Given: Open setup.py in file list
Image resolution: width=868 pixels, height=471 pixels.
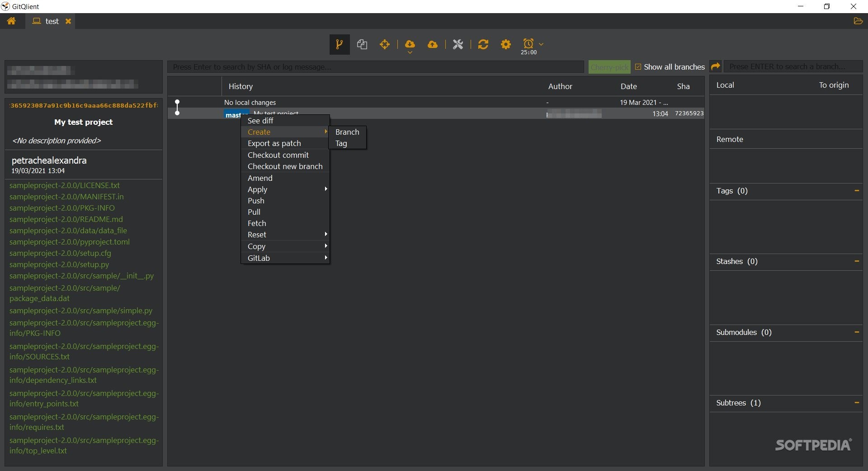Looking at the screenshot, I should 59,264.
